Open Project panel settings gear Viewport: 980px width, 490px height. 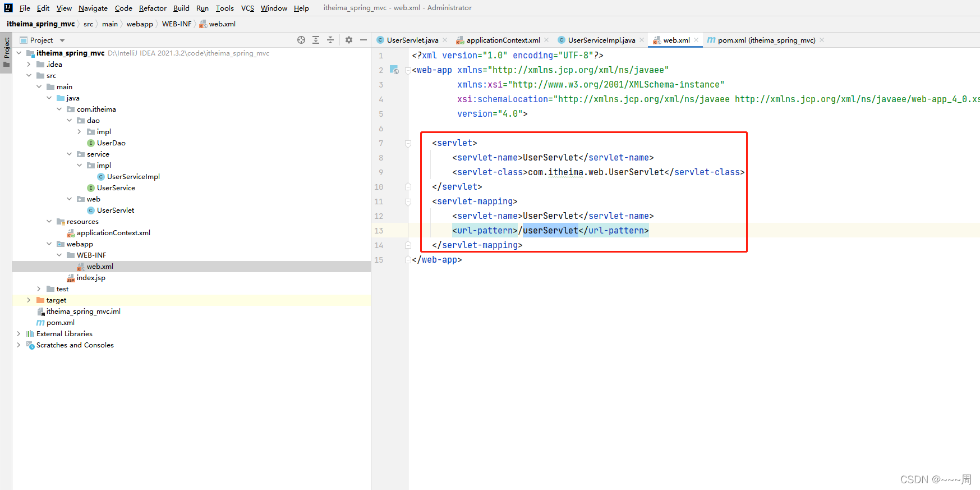[349, 40]
